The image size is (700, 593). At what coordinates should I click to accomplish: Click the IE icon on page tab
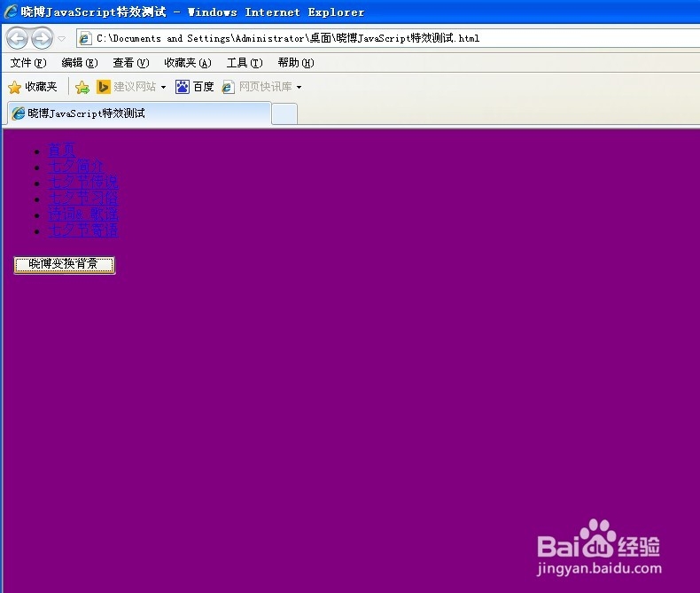click(x=18, y=113)
